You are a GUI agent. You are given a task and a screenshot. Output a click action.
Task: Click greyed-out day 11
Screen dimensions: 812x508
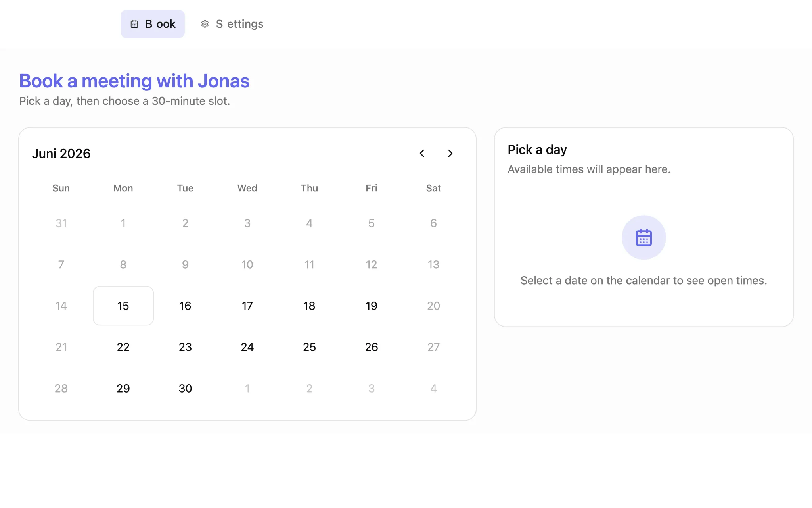coord(309,264)
